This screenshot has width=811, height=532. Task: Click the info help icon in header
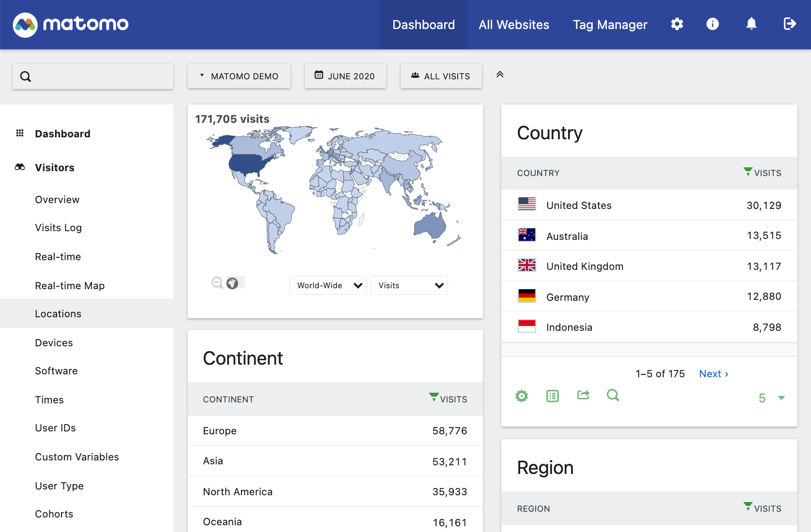click(x=712, y=24)
